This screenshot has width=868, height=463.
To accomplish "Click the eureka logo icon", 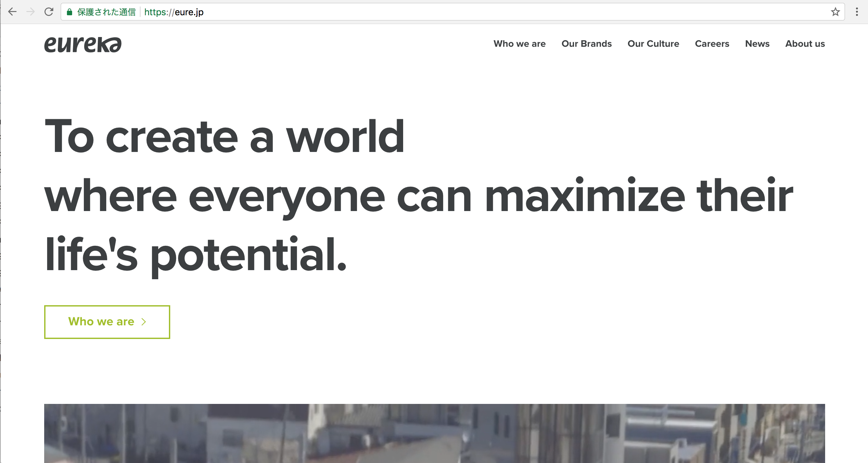I will (82, 44).
